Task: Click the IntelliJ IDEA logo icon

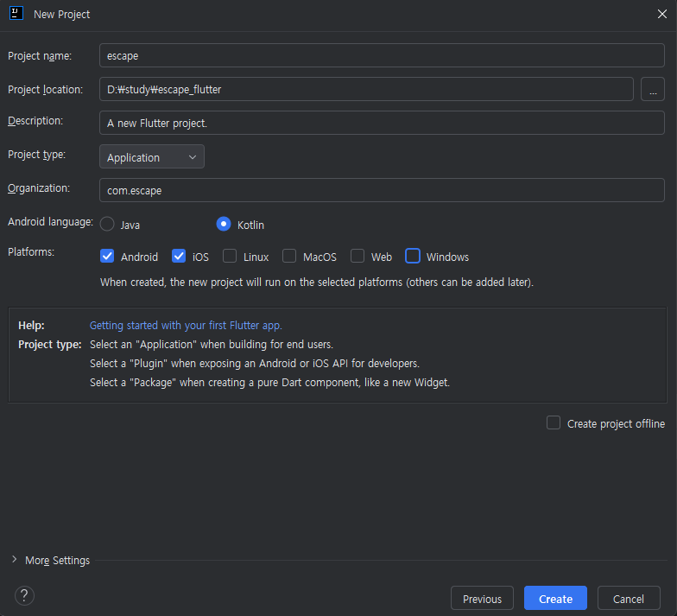Action: point(16,14)
